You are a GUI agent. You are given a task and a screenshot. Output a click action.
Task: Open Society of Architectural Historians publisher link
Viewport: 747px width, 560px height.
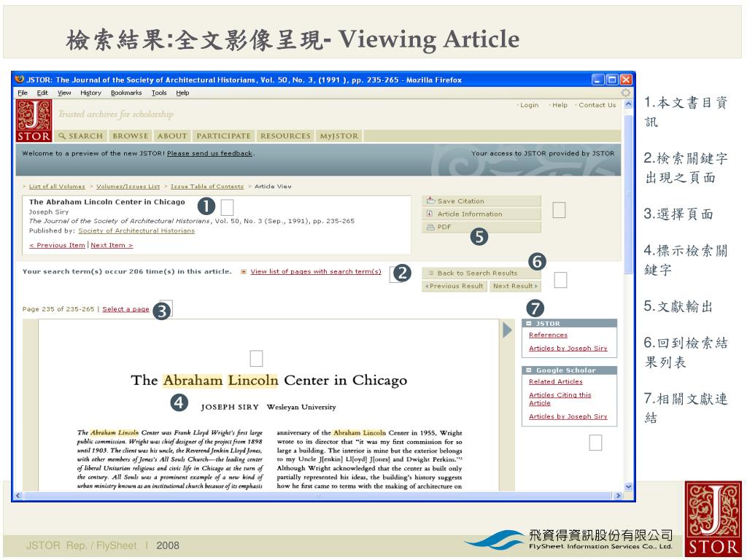[x=136, y=230]
